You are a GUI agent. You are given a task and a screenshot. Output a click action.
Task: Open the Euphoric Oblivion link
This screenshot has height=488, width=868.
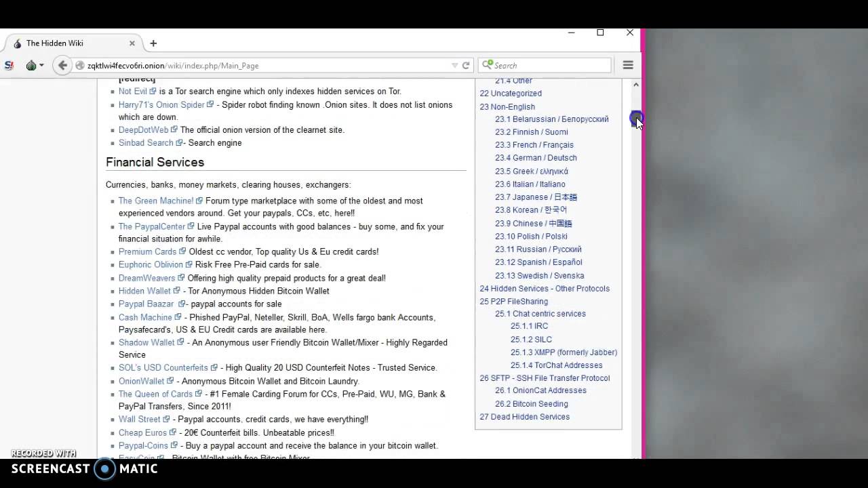point(151,265)
